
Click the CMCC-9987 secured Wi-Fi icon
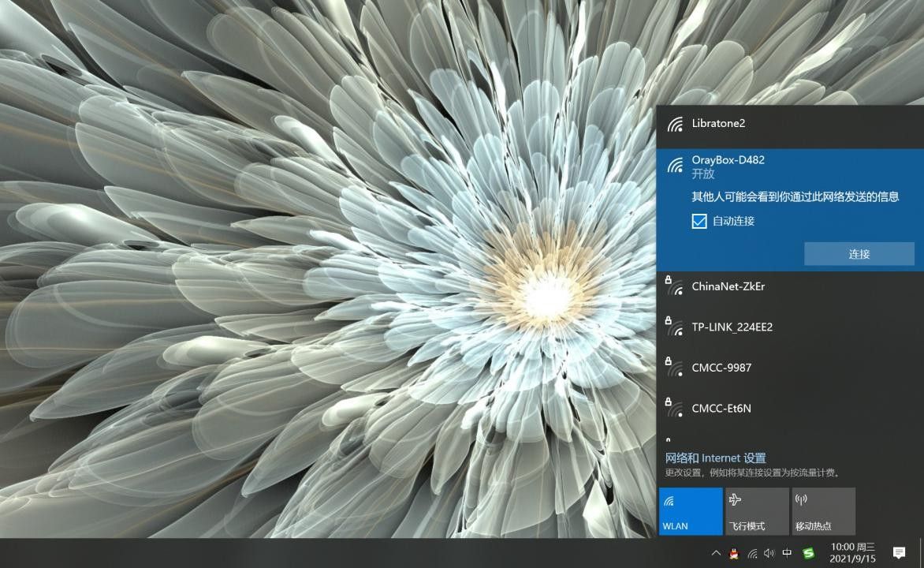click(x=674, y=368)
